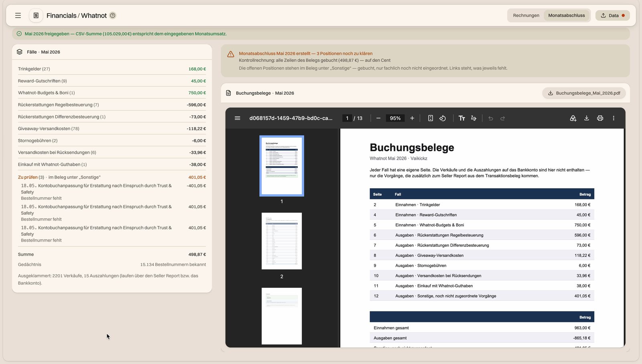
Task: Click the Rückerstattungen Regelbesteuerung (7) row
Action: click(x=112, y=105)
